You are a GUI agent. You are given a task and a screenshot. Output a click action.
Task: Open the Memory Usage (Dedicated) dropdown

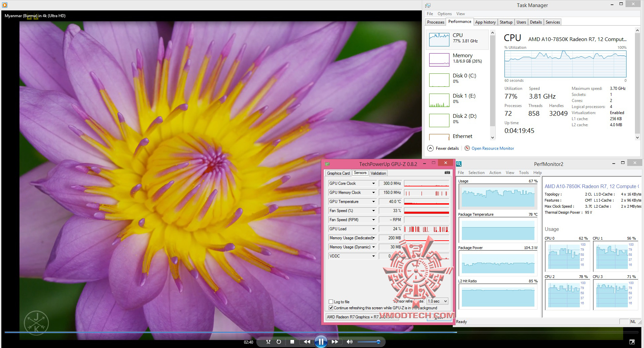(373, 238)
